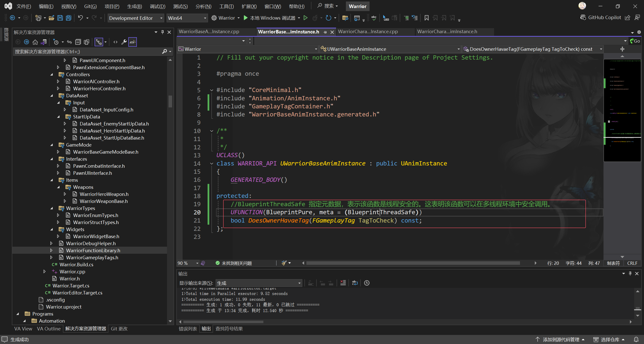Click the editor horizontal scrollbar thumb
644x344 pixels.
413,263
